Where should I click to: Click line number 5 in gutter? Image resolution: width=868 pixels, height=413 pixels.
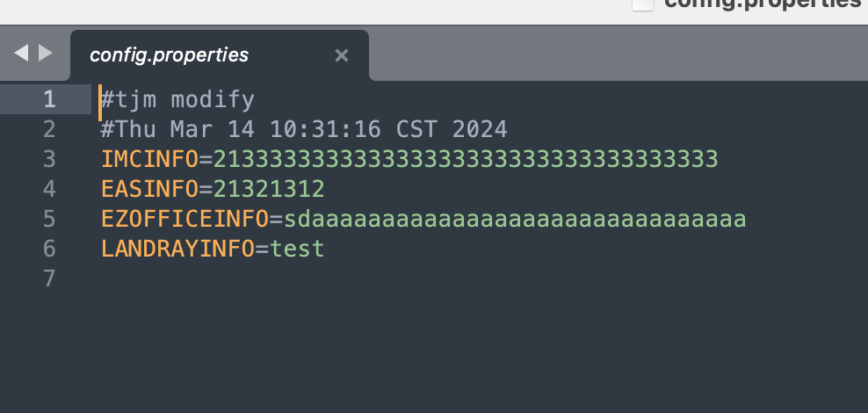point(49,219)
